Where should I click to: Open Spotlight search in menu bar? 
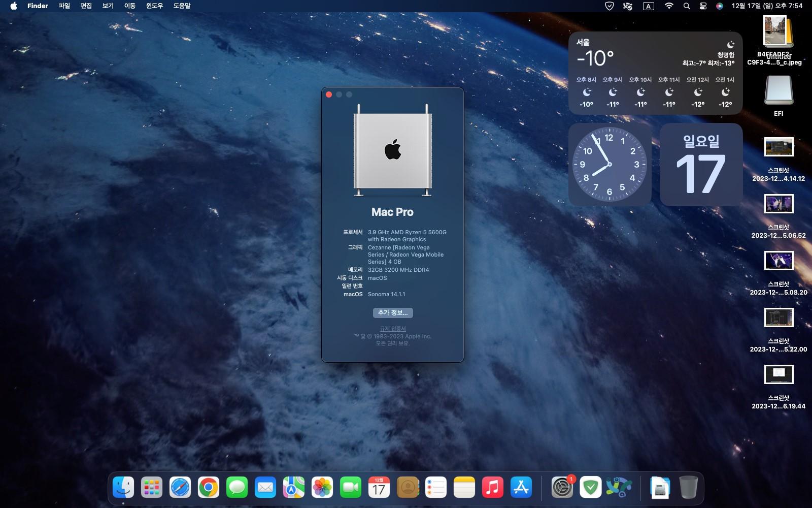coord(687,6)
